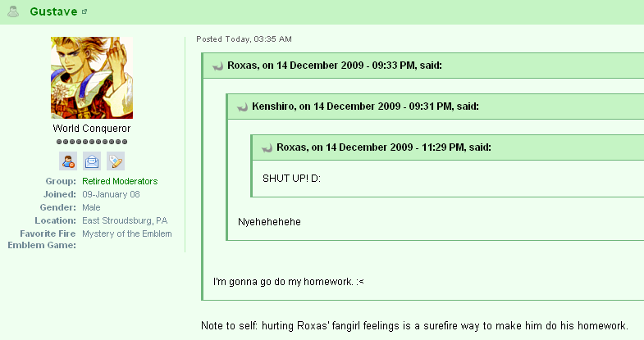This screenshot has height=340, width=644.
Task: Click the "I'm gonna go do my homework" text
Action: (x=288, y=282)
